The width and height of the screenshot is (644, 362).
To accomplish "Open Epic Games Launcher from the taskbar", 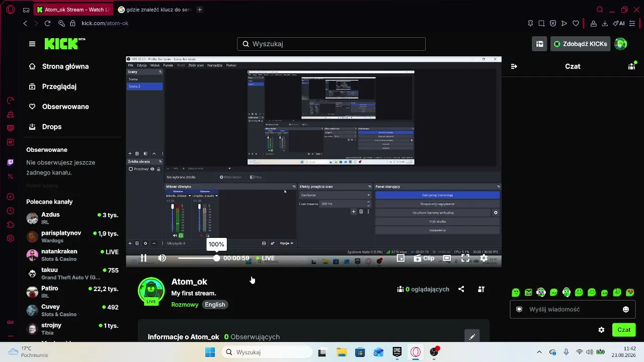I will pos(397,352).
